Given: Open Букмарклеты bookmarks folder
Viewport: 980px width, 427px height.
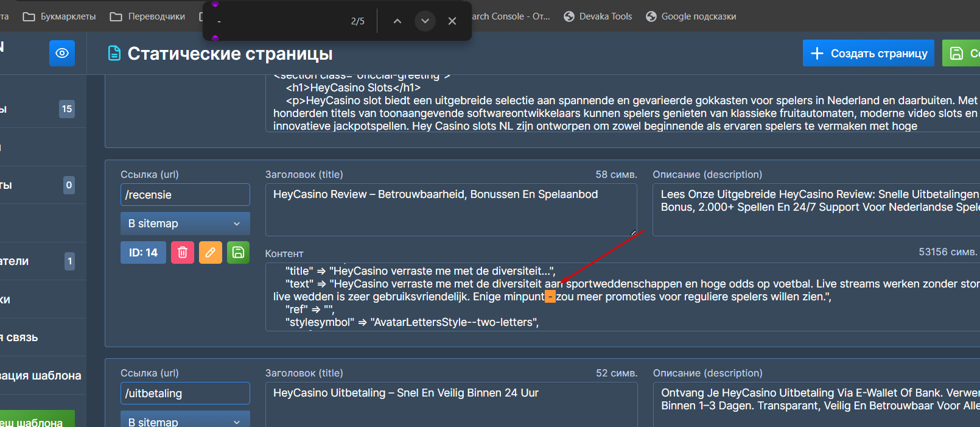Looking at the screenshot, I should [x=59, y=16].
